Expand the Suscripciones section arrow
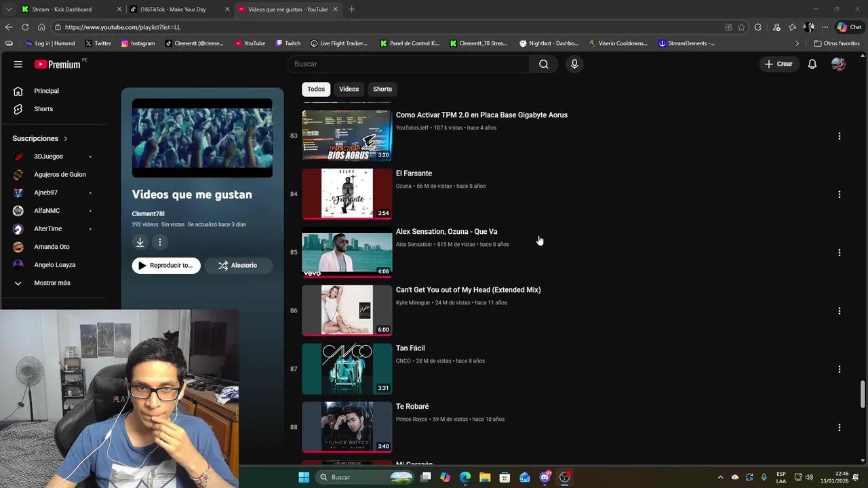 66,139
